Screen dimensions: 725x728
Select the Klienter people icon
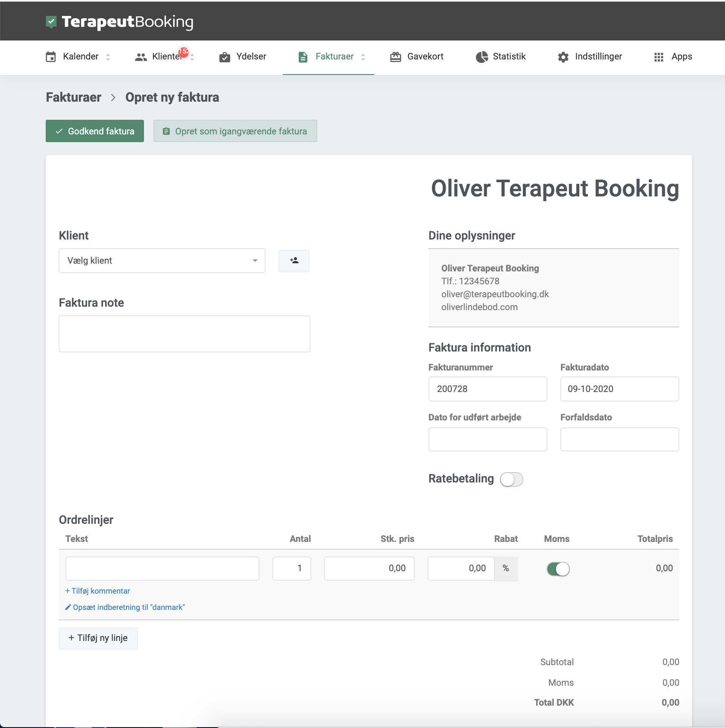[x=141, y=56]
